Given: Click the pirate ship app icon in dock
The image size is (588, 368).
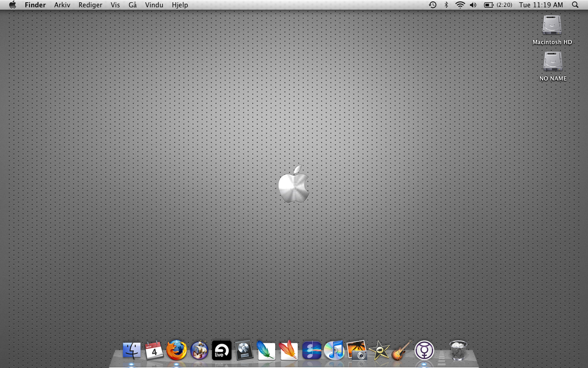Looking at the screenshot, I should click(199, 351).
